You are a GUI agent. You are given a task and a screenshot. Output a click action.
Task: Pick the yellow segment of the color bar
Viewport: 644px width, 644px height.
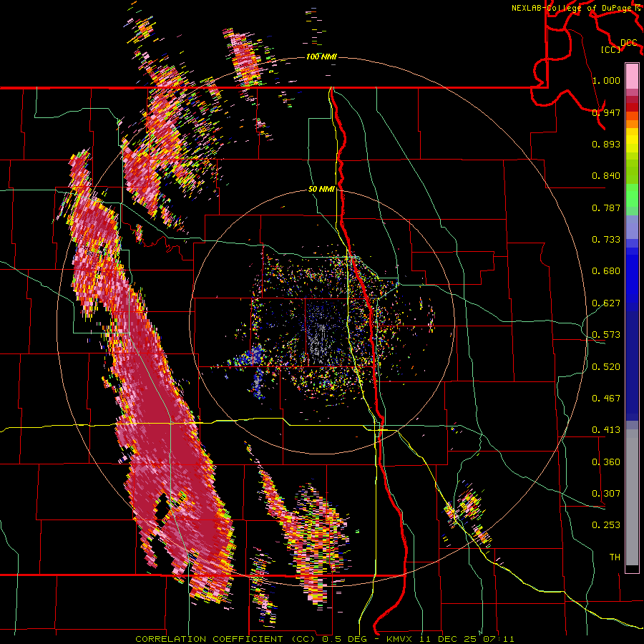(632, 141)
